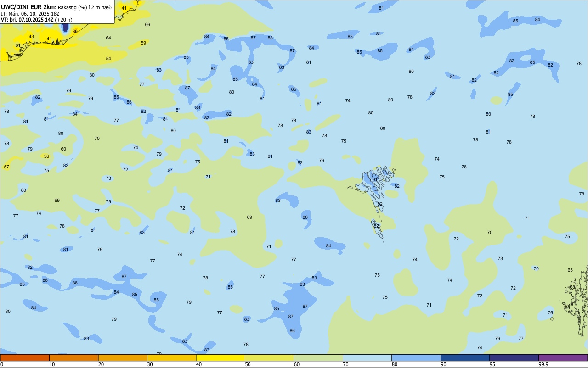Viewport: 588px width, 368px height.
Task: Click the '90' legend tick label
Action: coord(444,364)
